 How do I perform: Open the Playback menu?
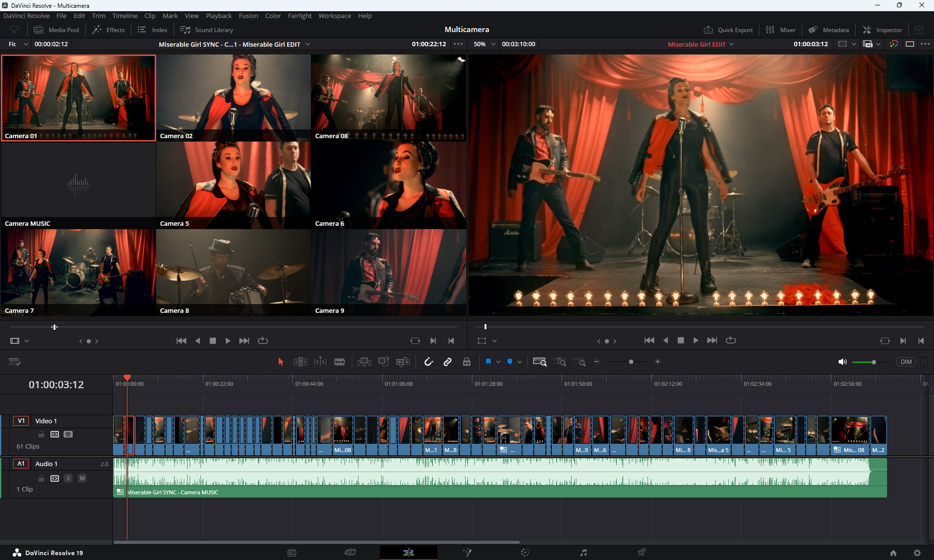[x=218, y=16]
